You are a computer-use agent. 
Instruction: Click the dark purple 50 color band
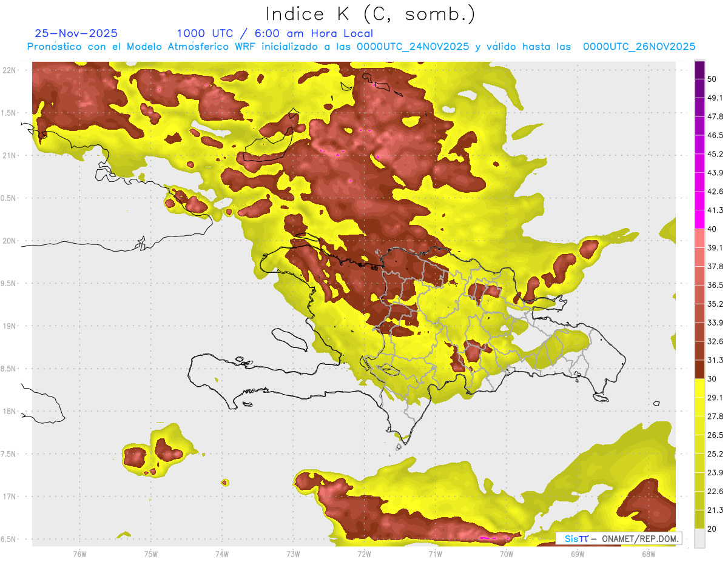pyautogui.click(x=699, y=70)
